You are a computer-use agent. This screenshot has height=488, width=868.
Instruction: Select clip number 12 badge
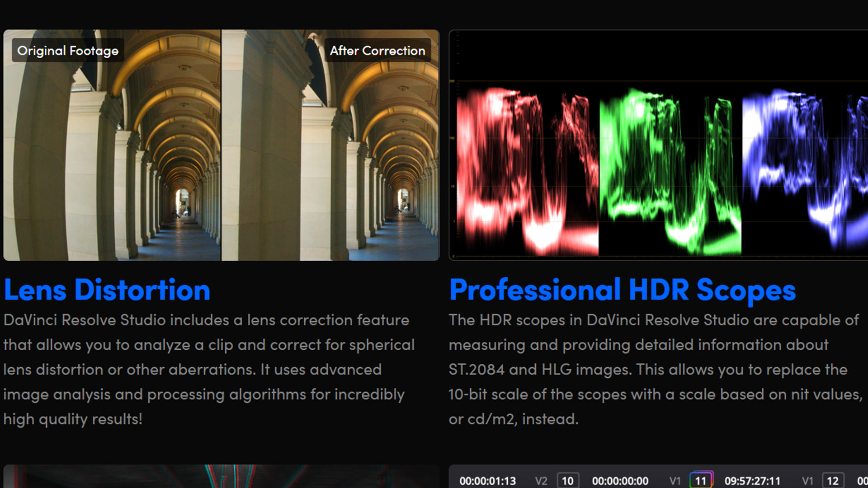coord(832,481)
